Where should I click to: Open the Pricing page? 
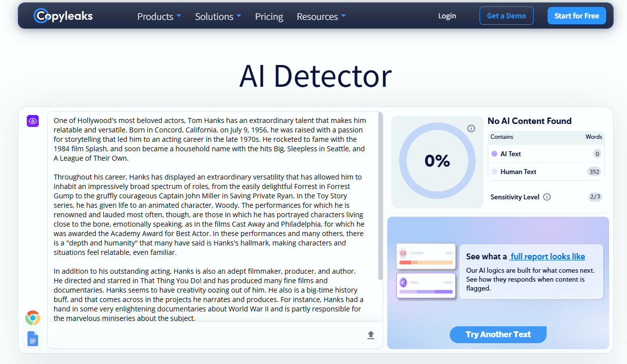point(269,16)
